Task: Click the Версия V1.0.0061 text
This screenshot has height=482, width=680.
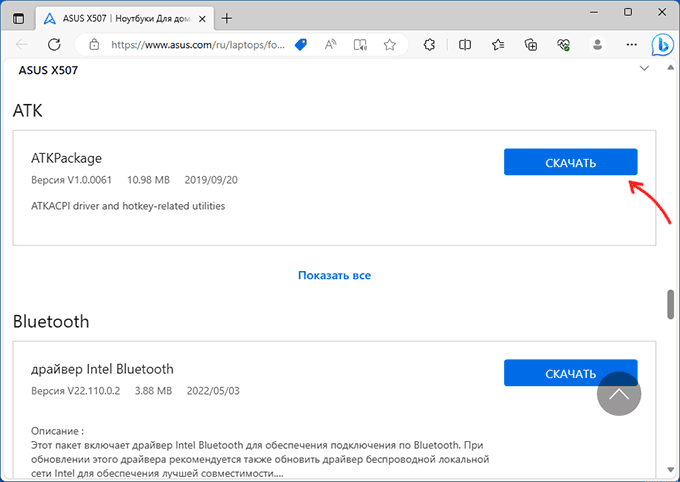Action: click(71, 180)
